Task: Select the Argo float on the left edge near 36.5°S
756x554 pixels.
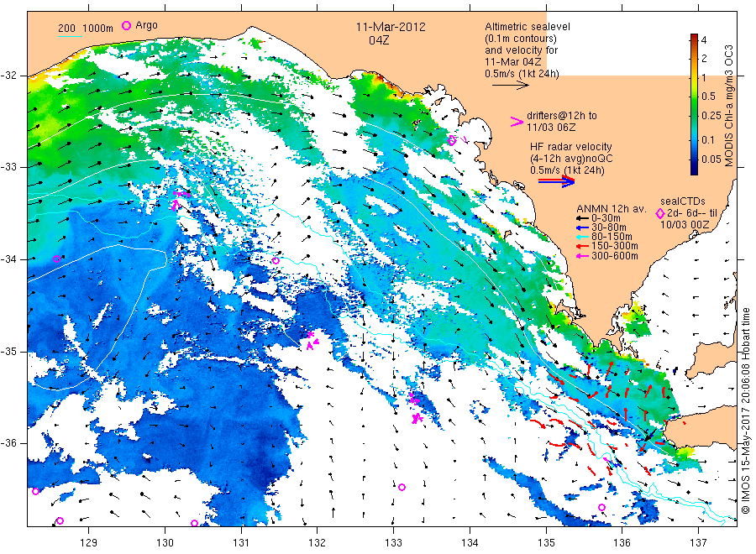Action: pyautogui.click(x=35, y=491)
